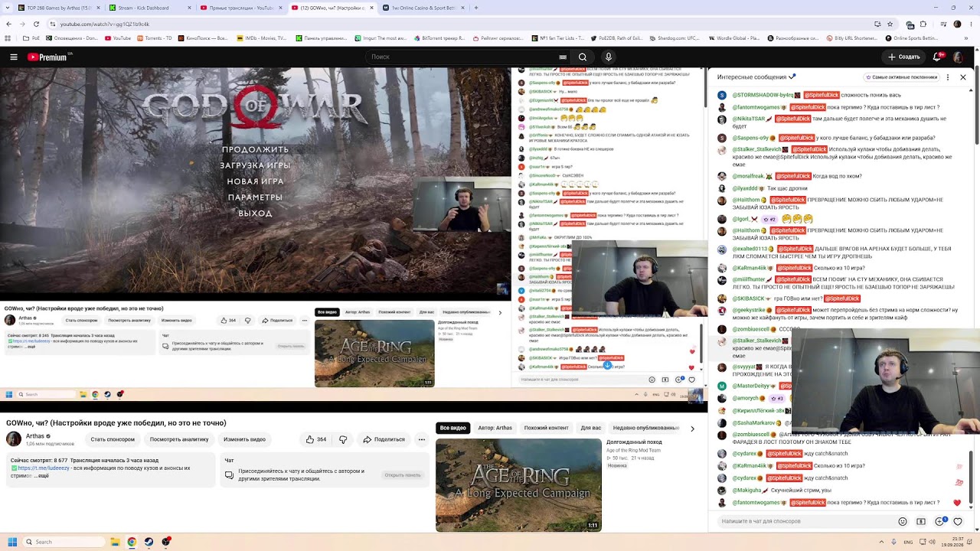Share the stream via Поделиться
Viewport: 980px width, 551px height.
pyautogui.click(x=384, y=439)
